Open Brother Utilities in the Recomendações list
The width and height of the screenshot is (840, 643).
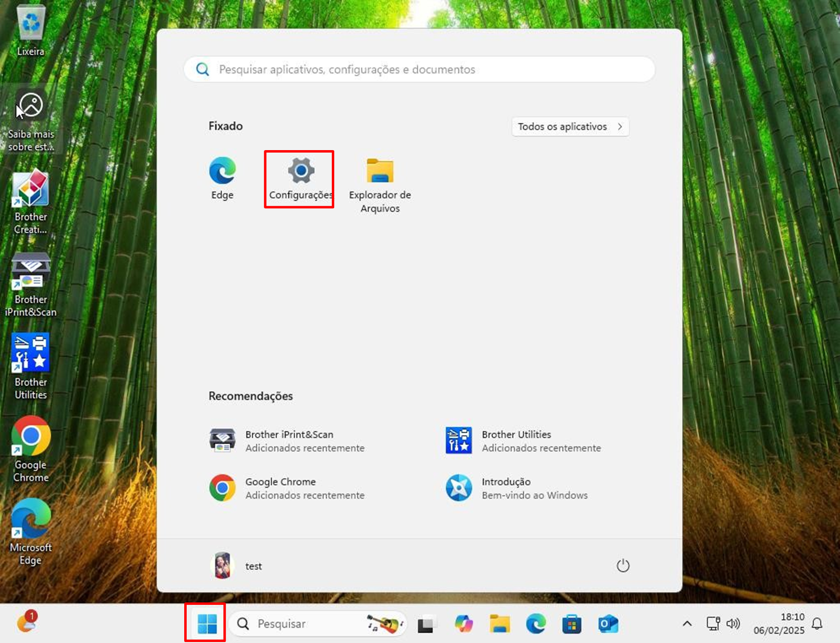(x=523, y=441)
